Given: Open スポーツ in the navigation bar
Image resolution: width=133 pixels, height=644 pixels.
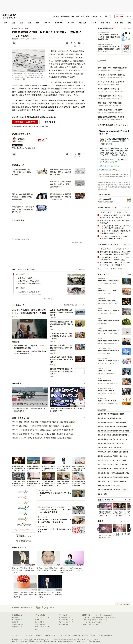Looking at the screenshot, I should (47, 23).
